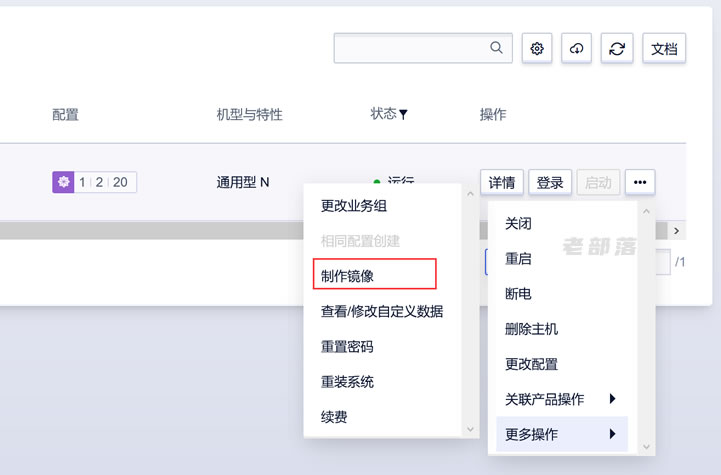Expand the 更多操作 submenu
Image resolution: width=721 pixels, height=475 pixels.
click(x=562, y=434)
